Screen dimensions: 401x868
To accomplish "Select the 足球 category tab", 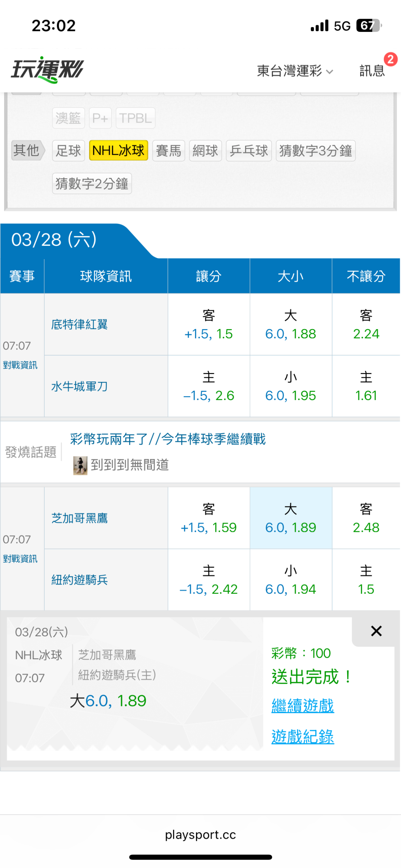I will (x=68, y=150).
